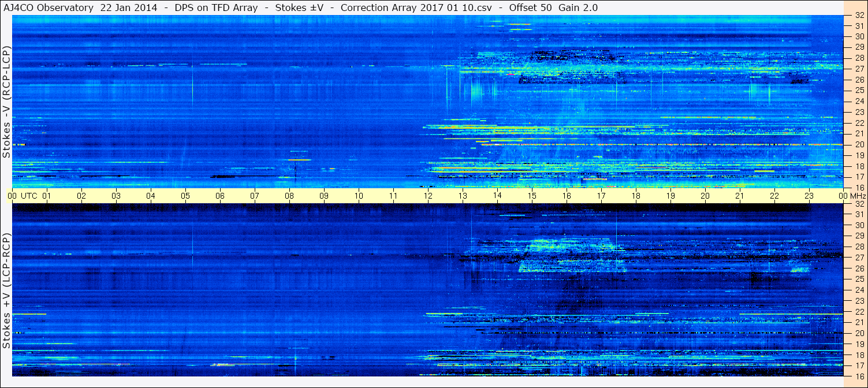868x388 pixels.
Task: Select the 02 hour time label
Action: pos(81,196)
